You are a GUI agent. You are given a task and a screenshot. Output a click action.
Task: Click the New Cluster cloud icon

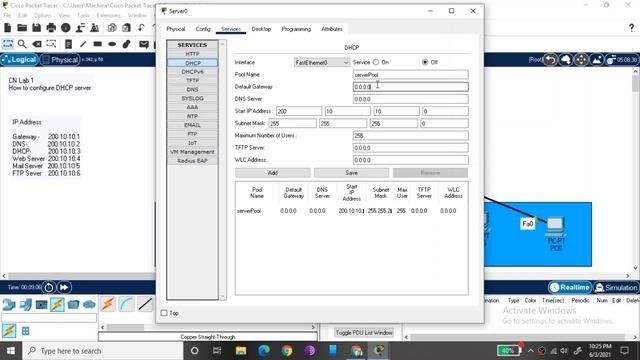click(x=566, y=60)
